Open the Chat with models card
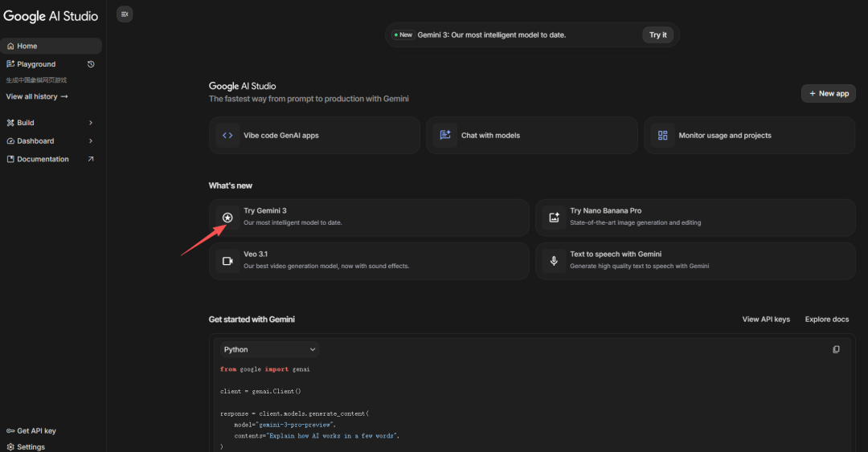Image resolution: width=868 pixels, height=452 pixels. [x=532, y=136]
